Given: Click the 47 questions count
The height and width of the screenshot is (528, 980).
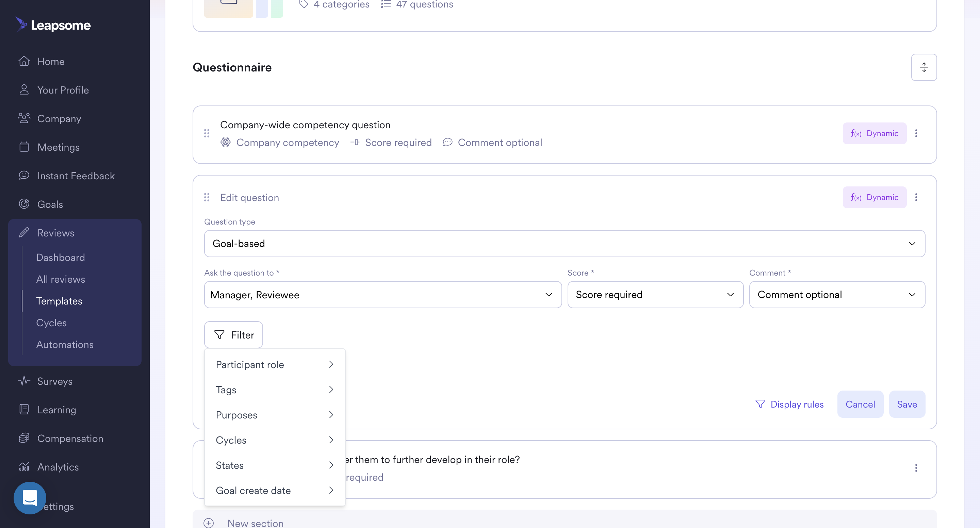Looking at the screenshot, I should pyautogui.click(x=424, y=4).
